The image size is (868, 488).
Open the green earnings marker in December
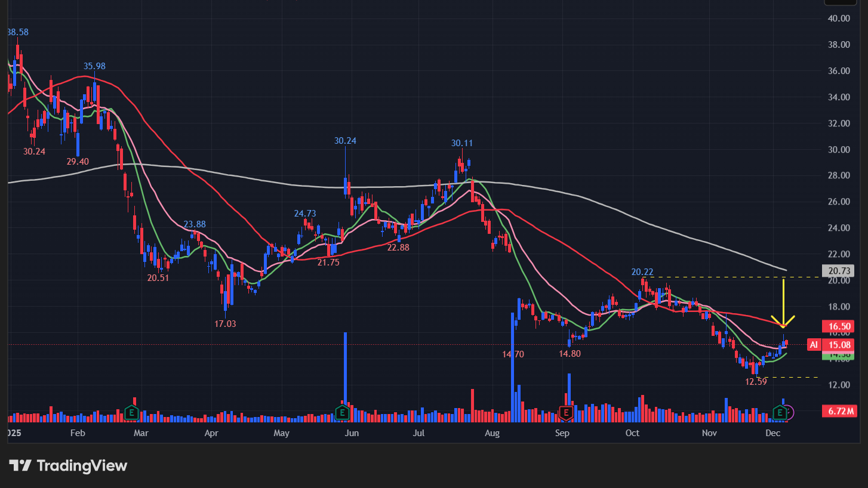click(x=779, y=412)
